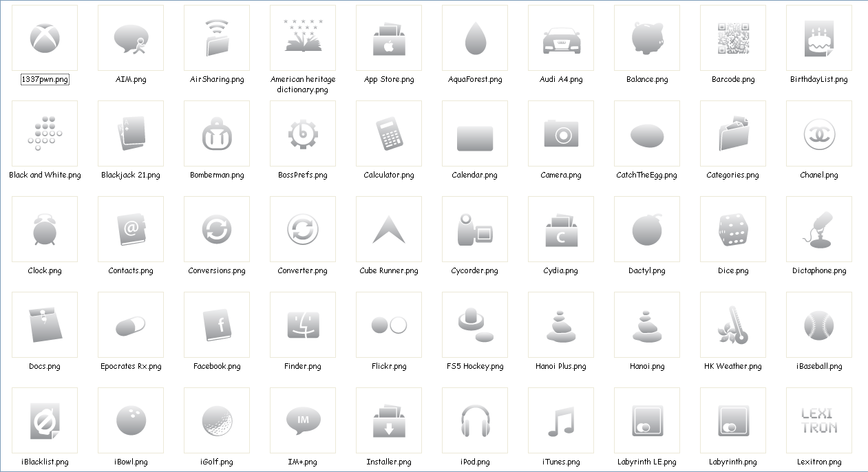Click the Docs.png envelope icon
The width and height of the screenshot is (868, 472).
45,325
